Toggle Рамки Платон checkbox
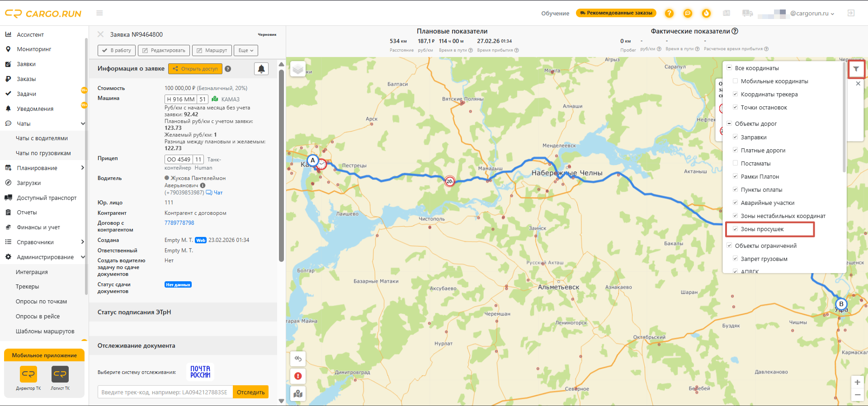This screenshot has height=406, width=868. 735,176
